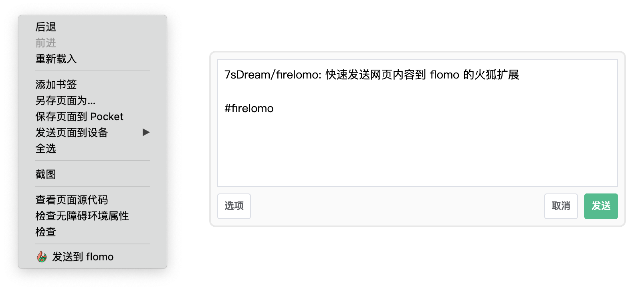
Task: Select "全选" to select all content
Action: 45,149
